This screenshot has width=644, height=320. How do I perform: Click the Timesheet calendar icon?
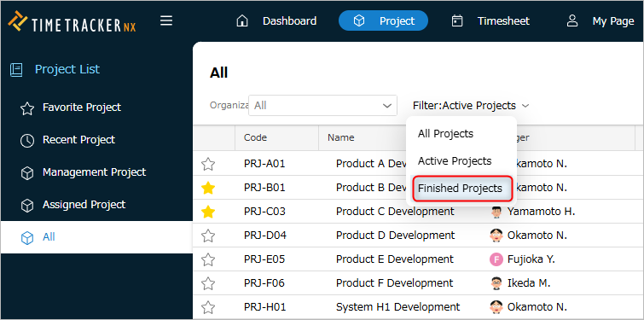(457, 21)
